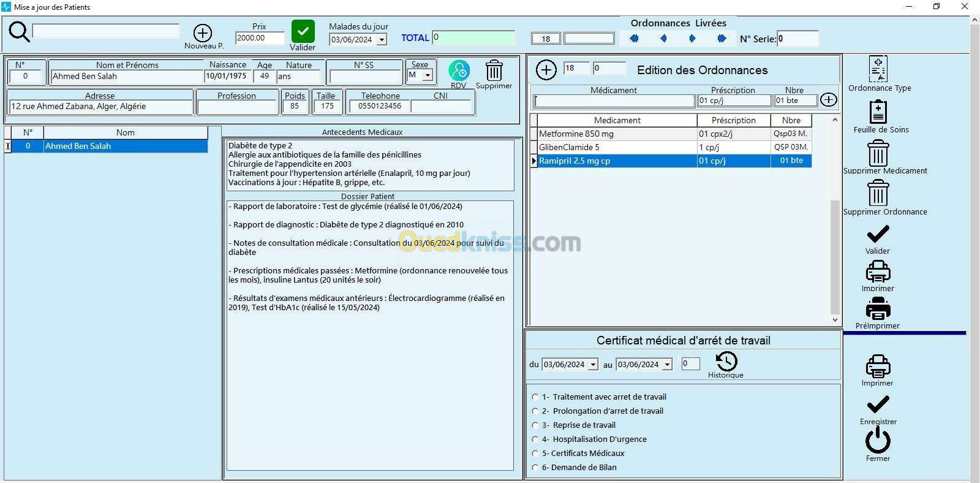The width and height of the screenshot is (980, 483).
Task: Click the Préscription entry field '01 cp/j'
Action: (734, 101)
